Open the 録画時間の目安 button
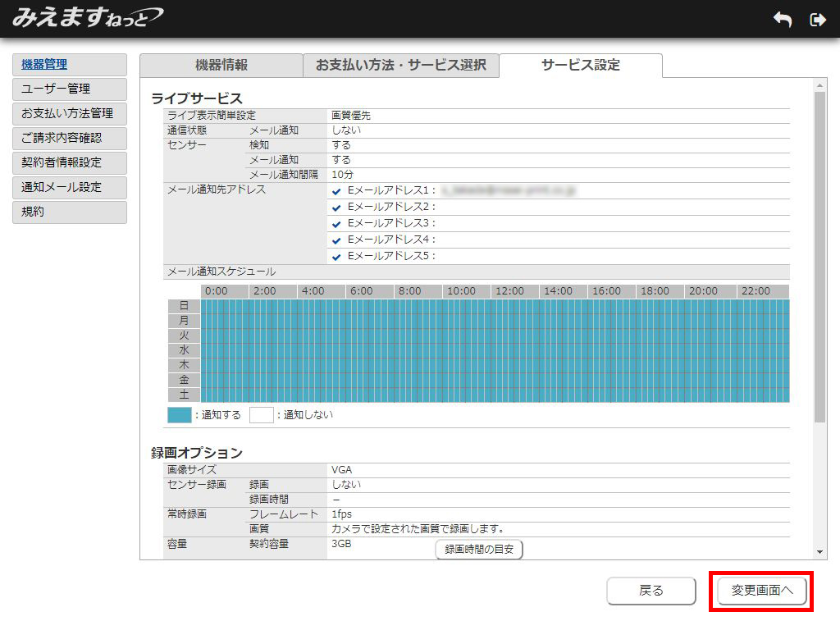The height and width of the screenshot is (630, 840). click(x=479, y=550)
